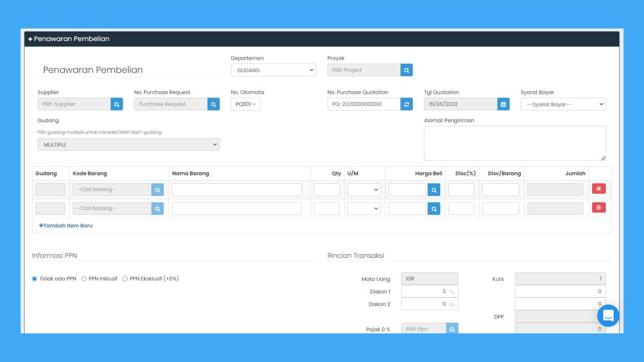Click the Nama Barang field in first row

coord(237,190)
